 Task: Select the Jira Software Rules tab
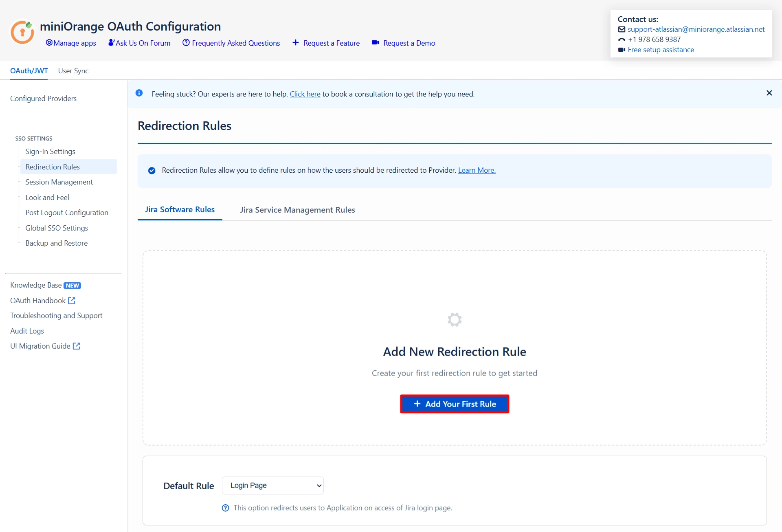pyautogui.click(x=180, y=209)
